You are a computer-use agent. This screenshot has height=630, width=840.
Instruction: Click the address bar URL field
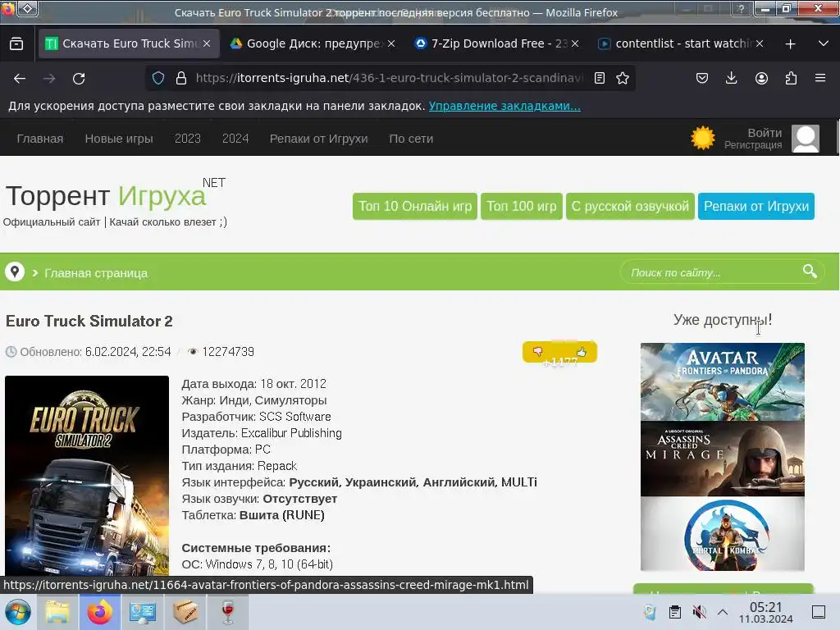(390, 78)
